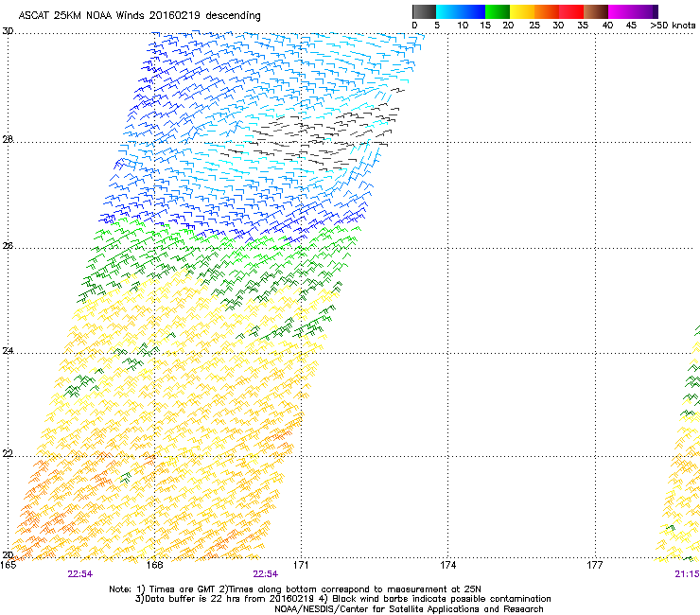Click the '0' label under the legend
Viewport: 700px width, 615px height.
tap(414, 26)
